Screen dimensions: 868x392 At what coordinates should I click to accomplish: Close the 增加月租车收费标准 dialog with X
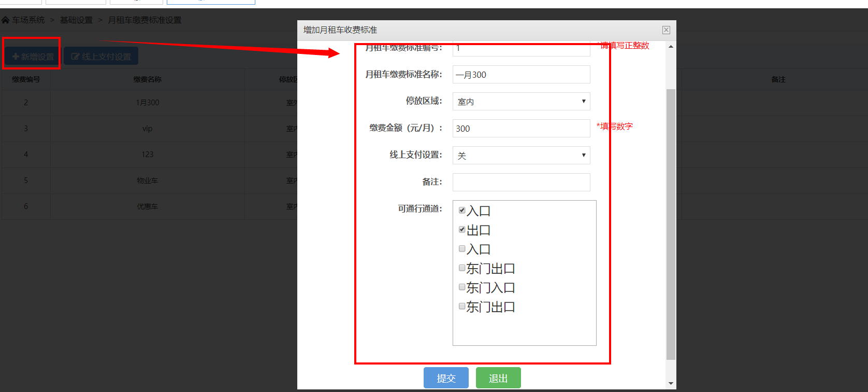[666, 30]
